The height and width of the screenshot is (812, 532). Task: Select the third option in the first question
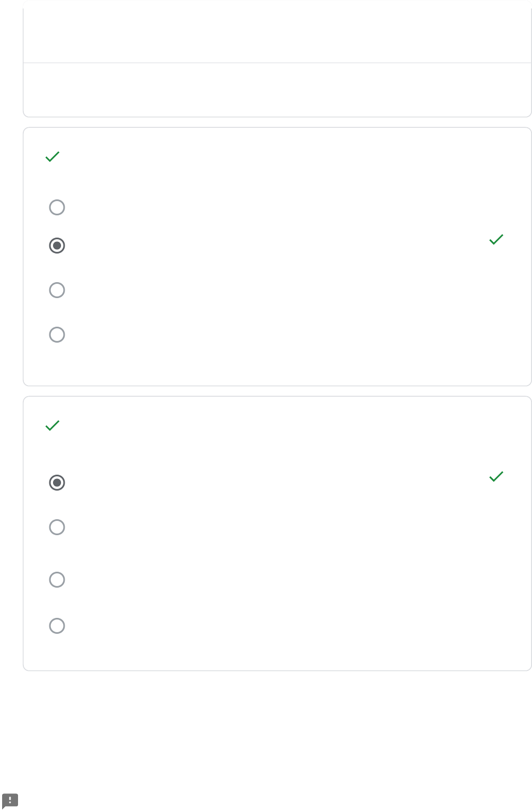57,290
